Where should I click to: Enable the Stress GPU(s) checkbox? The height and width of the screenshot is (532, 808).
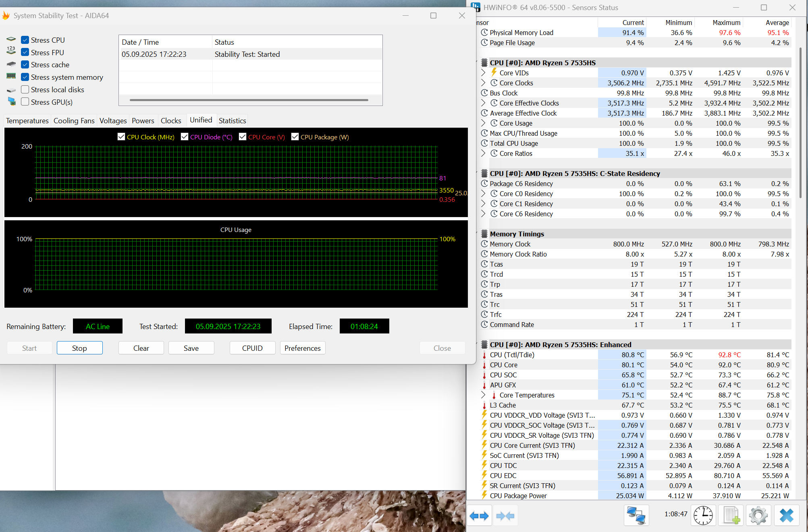[x=25, y=102]
